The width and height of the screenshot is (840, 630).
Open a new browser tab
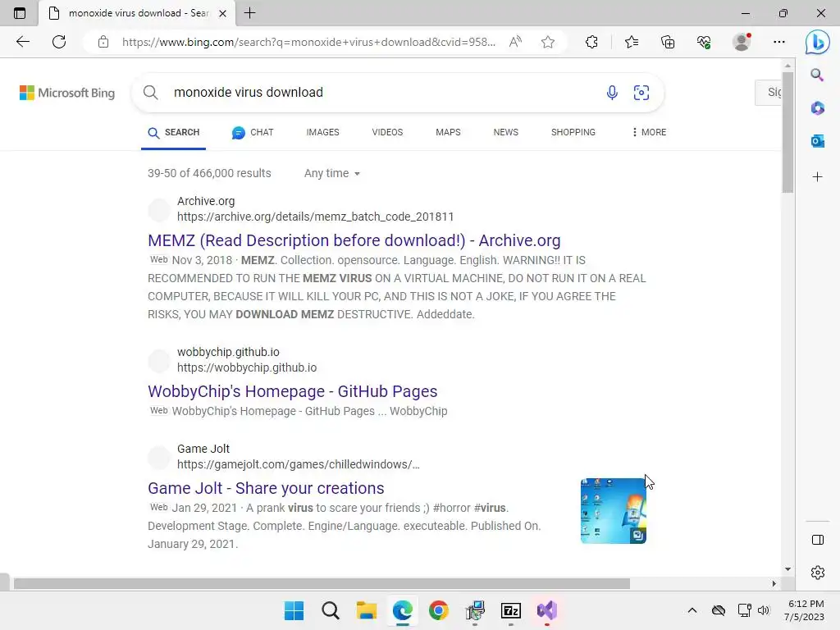(x=249, y=13)
